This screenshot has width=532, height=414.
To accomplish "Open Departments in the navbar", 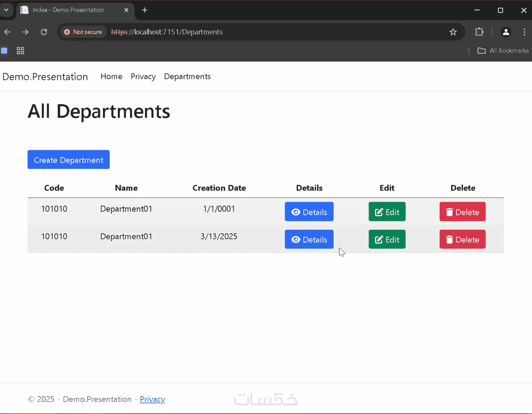I will pyautogui.click(x=187, y=76).
